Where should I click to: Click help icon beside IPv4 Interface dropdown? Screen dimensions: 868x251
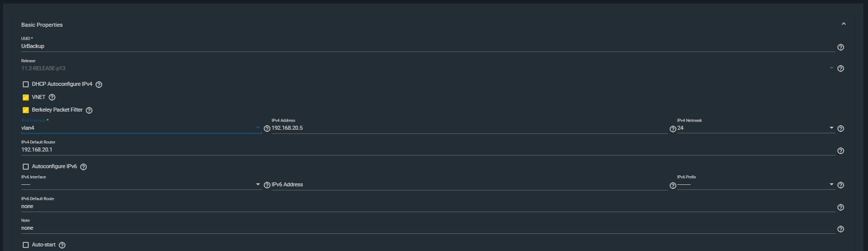click(x=267, y=129)
